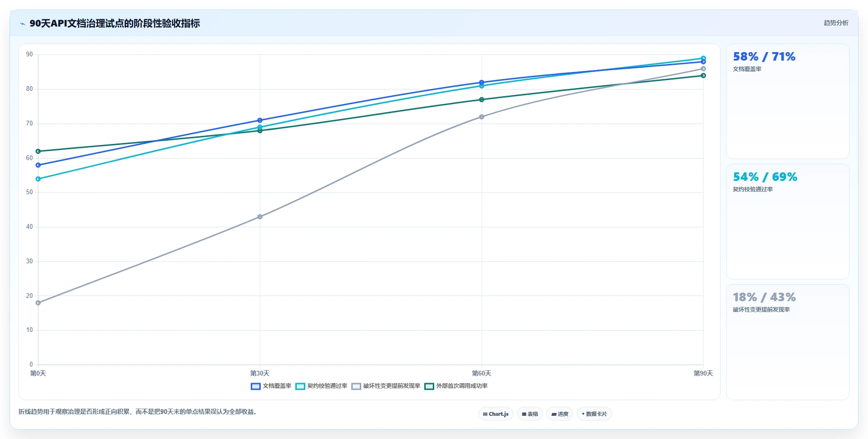Click the 数据卡片 tag

coord(594,414)
